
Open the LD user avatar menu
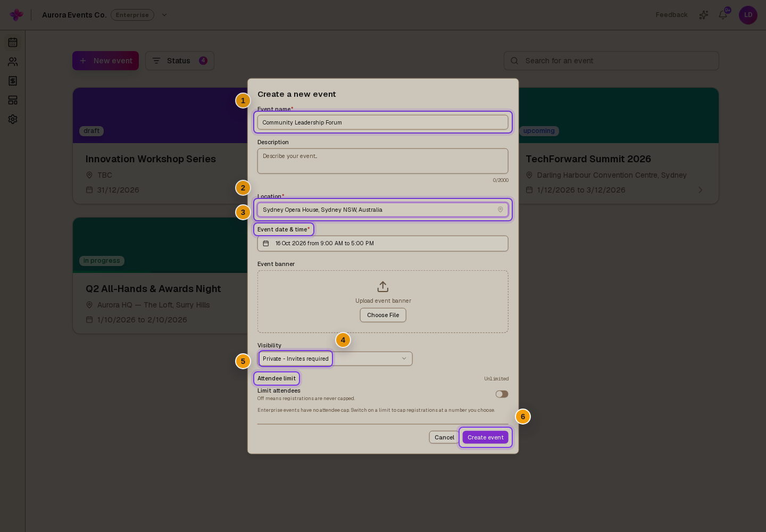coord(748,15)
